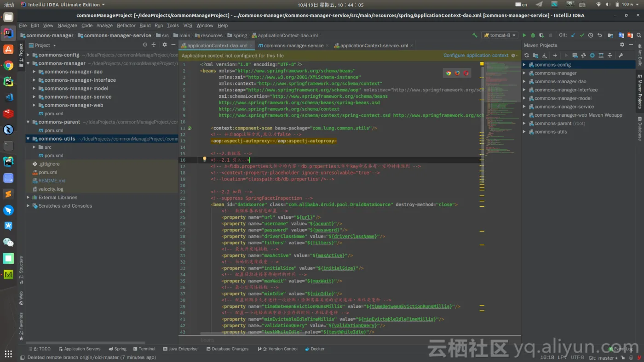Toggle Database tool window on right edge
The image size is (644, 362).
tap(639, 128)
